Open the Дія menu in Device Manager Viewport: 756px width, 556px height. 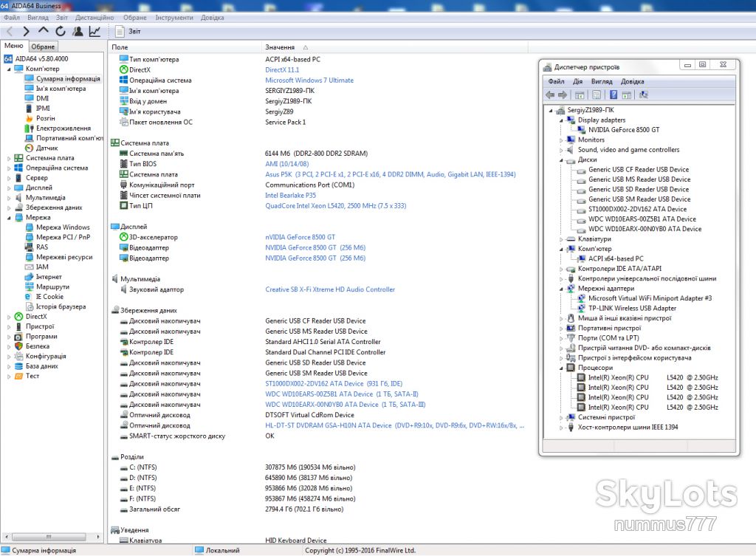tap(577, 81)
